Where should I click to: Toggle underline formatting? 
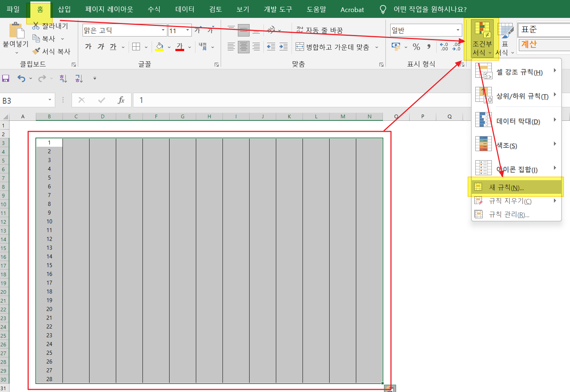pyautogui.click(x=113, y=46)
